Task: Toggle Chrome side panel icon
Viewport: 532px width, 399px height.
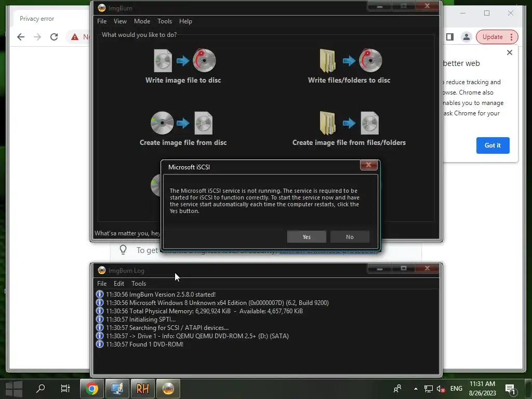Action: pos(450,37)
